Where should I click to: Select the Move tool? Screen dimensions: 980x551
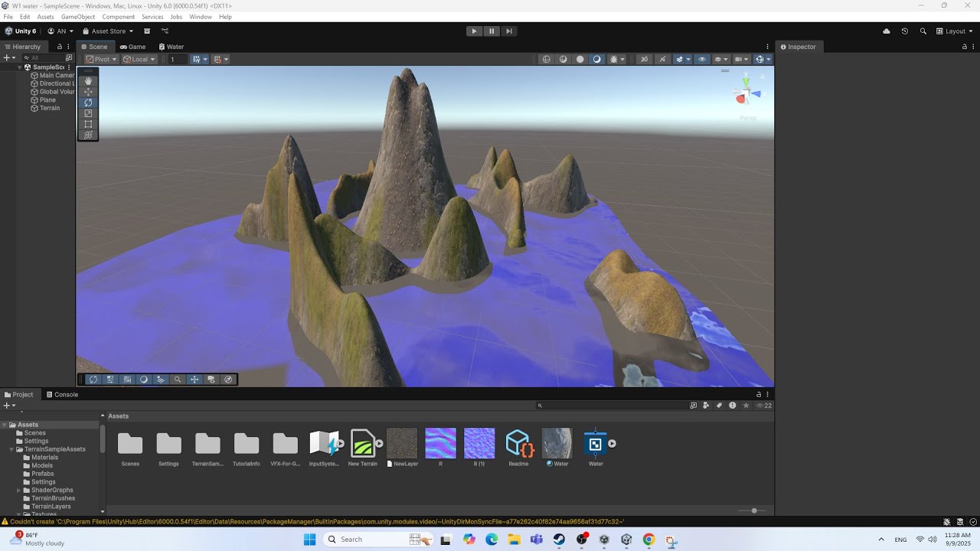click(88, 92)
